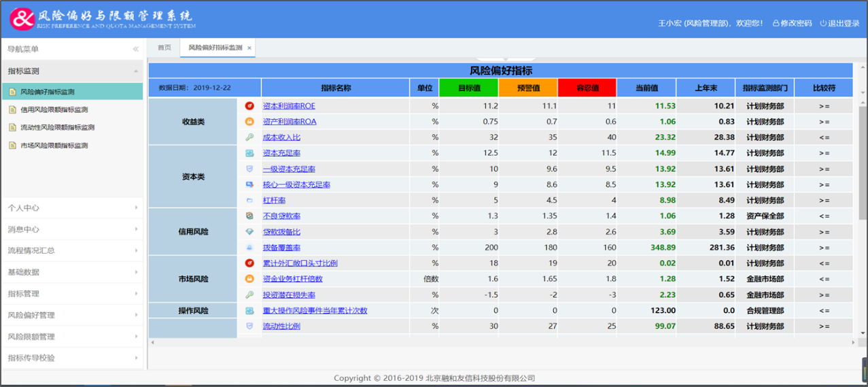Click the current value 348.89 cell
The height and width of the screenshot is (387, 868).
tap(646, 248)
